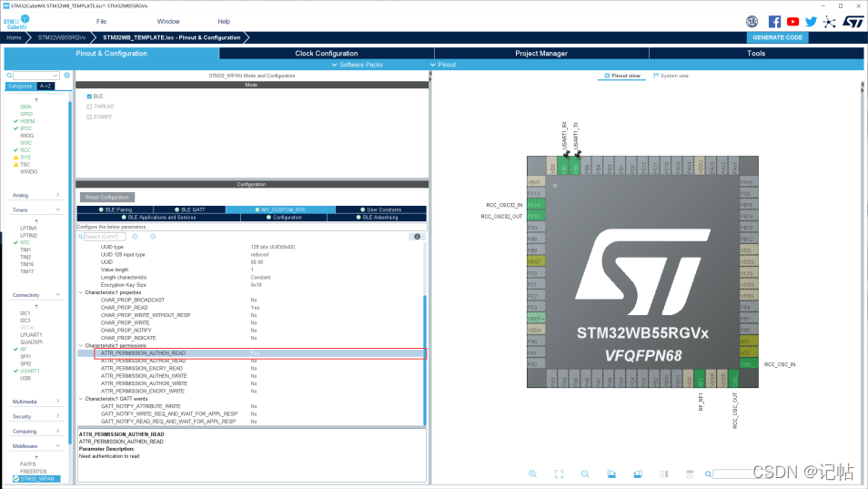Show parameter info with the i icon
This screenshot has height=489, width=868.
(x=418, y=237)
